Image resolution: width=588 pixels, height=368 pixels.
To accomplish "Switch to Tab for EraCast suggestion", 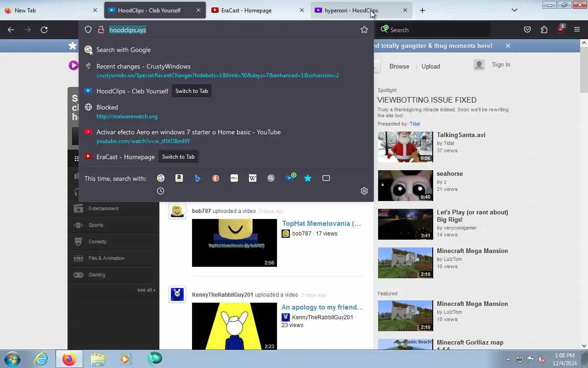I will coord(178,157).
